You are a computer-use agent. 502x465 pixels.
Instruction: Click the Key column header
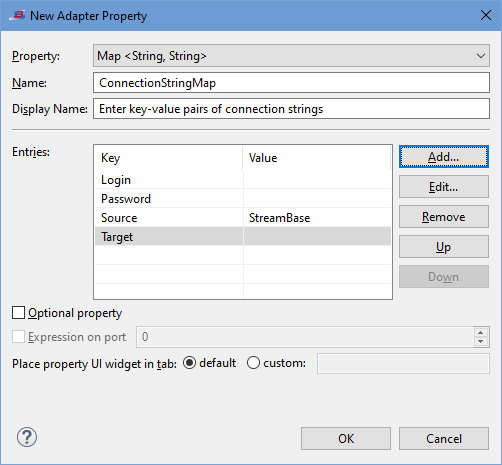169,158
